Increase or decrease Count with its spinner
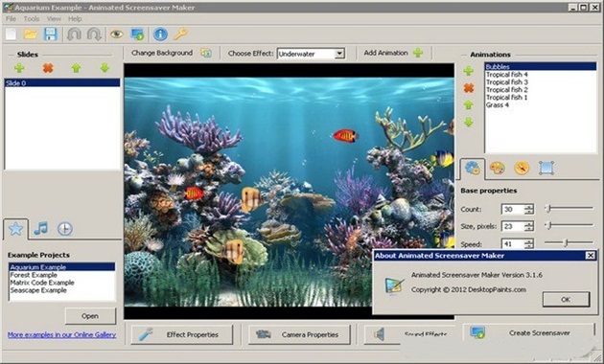This screenshot has width=604, height=364. point(529,210)
